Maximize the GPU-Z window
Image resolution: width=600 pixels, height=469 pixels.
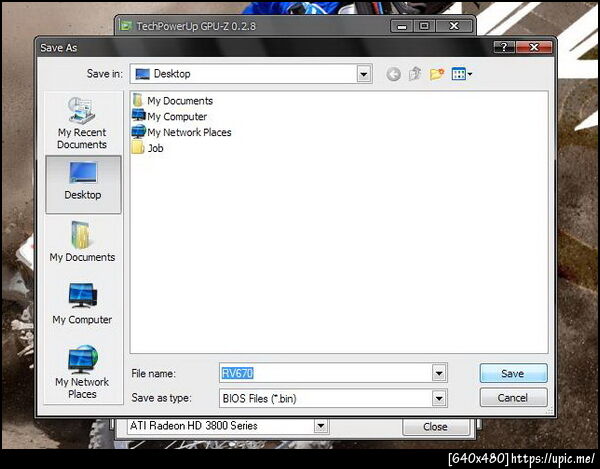(x=424, y=26)
